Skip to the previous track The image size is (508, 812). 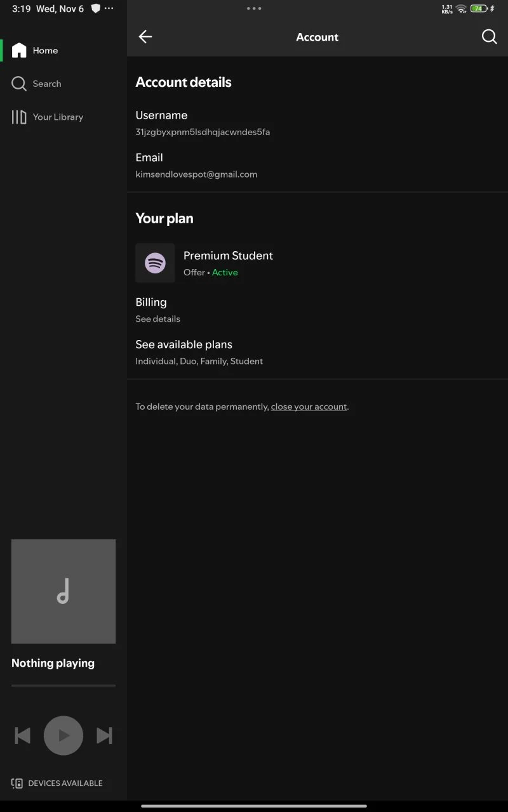22,736
